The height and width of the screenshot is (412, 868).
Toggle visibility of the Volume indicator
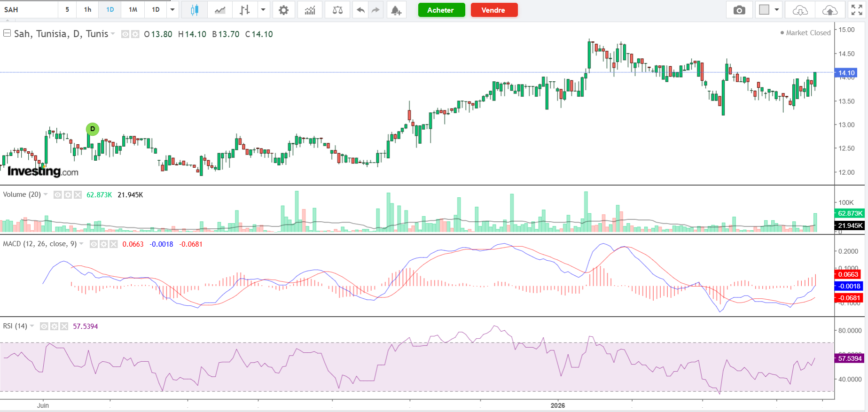point(58,194)
